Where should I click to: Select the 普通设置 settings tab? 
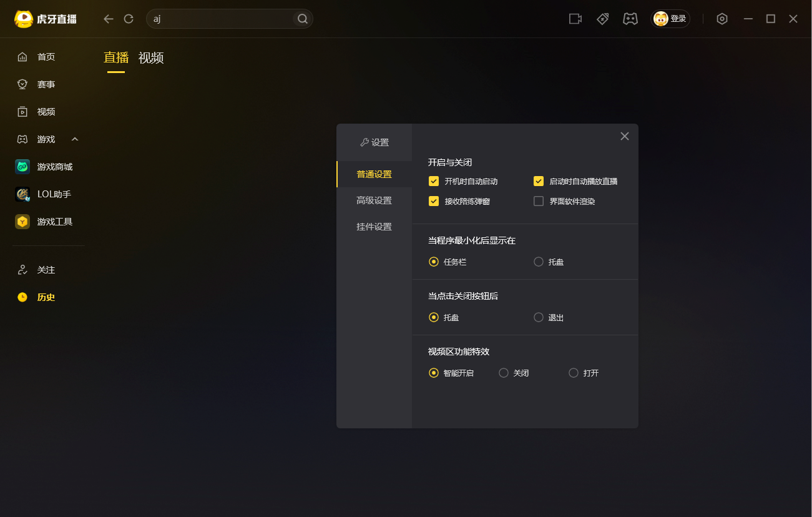pos(374,174)
